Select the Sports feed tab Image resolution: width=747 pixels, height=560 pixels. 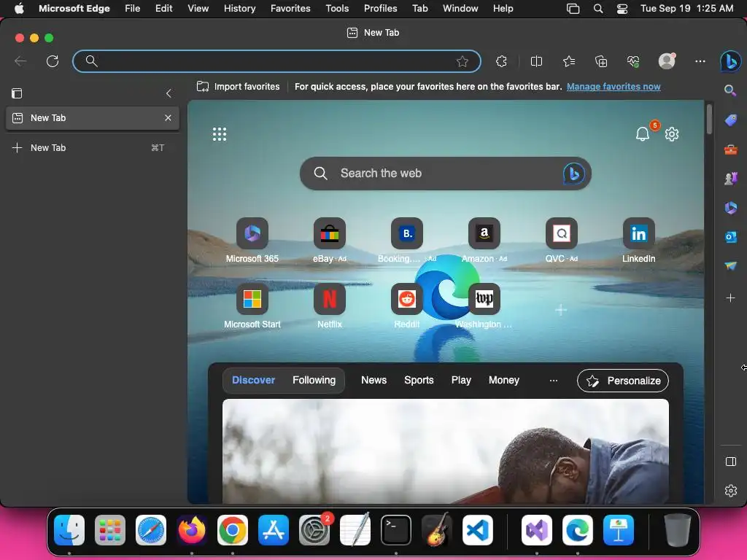(x=419, y=380)
